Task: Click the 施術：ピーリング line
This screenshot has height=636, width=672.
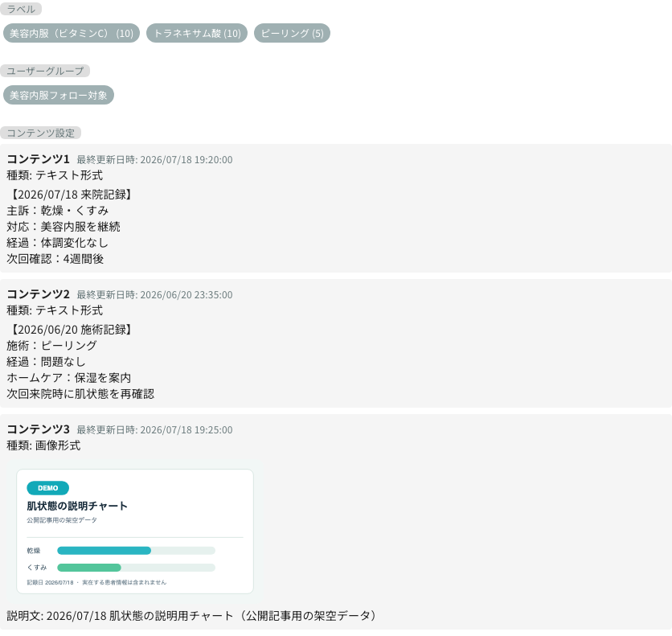Action: coord(52,346)
